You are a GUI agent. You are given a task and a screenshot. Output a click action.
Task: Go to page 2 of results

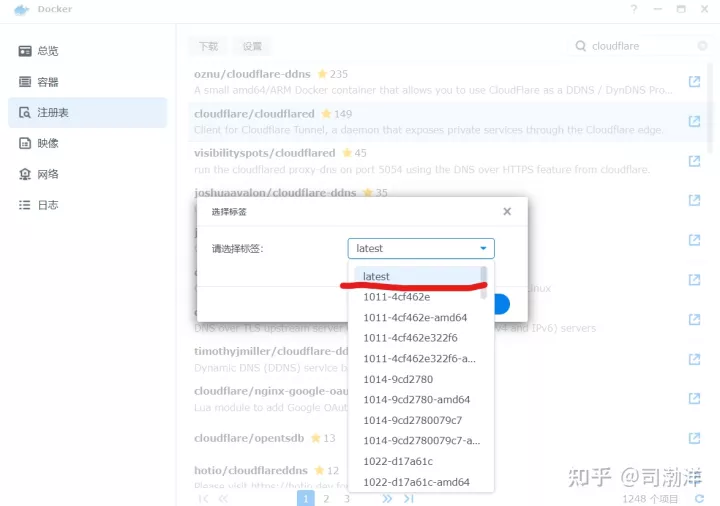coord(326,499)
